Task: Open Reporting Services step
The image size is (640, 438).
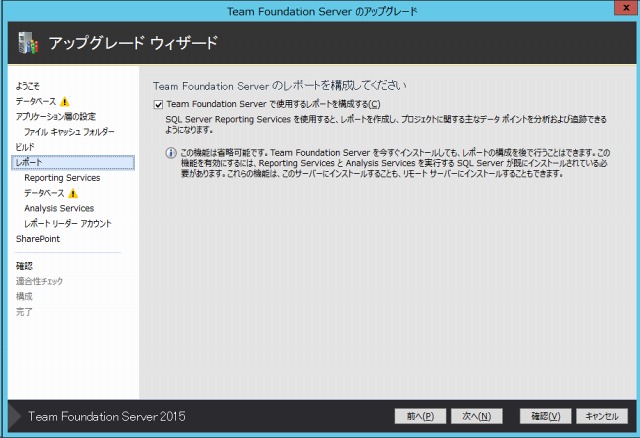Action: click(x=62, y=178)
